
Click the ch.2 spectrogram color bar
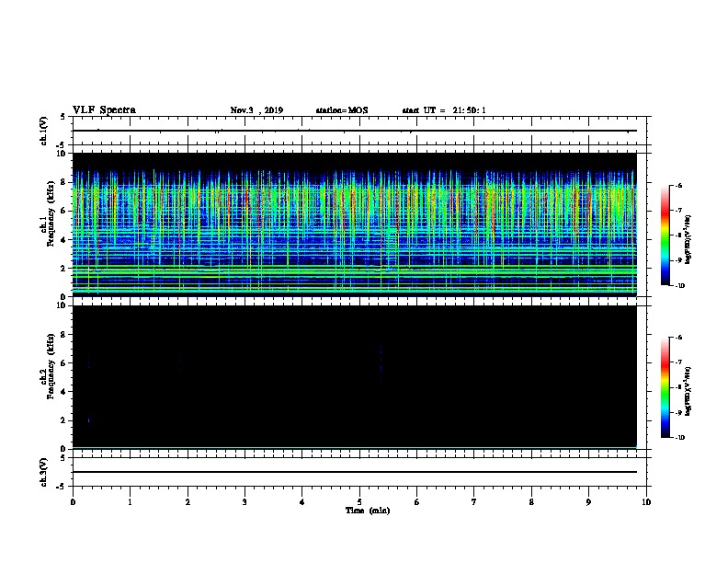pos(665,387)
